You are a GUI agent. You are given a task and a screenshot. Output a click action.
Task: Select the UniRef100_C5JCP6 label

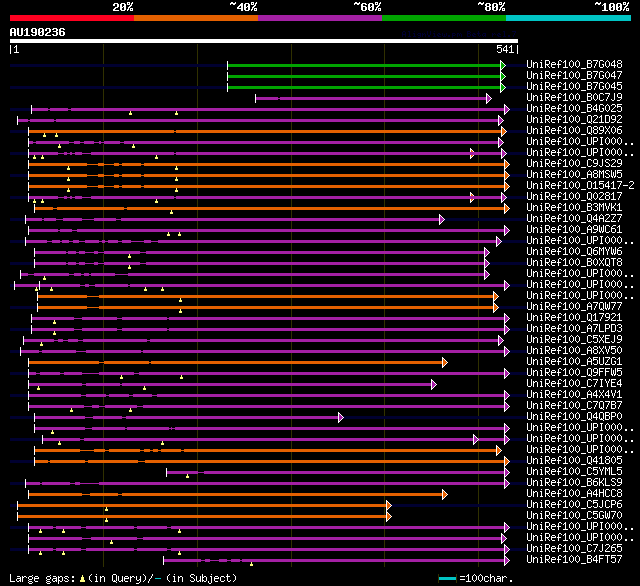pyautogui.click(x=574, y=504)
